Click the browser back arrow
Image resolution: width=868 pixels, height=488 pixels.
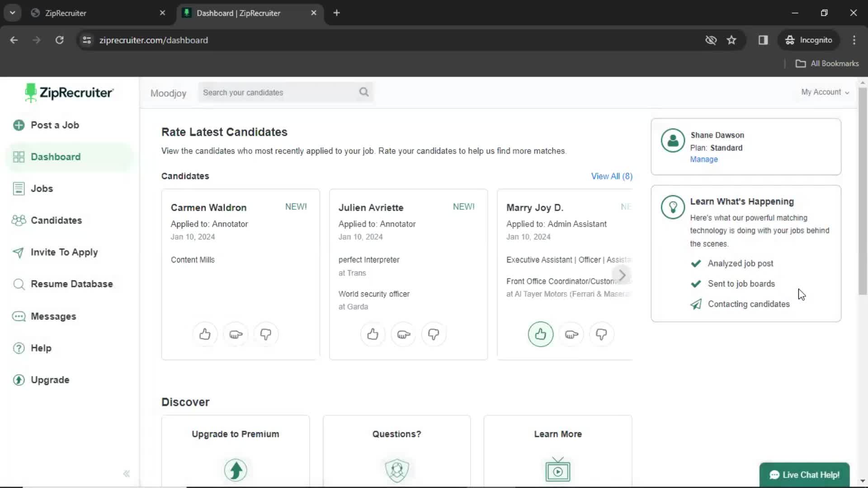(14, 40)
